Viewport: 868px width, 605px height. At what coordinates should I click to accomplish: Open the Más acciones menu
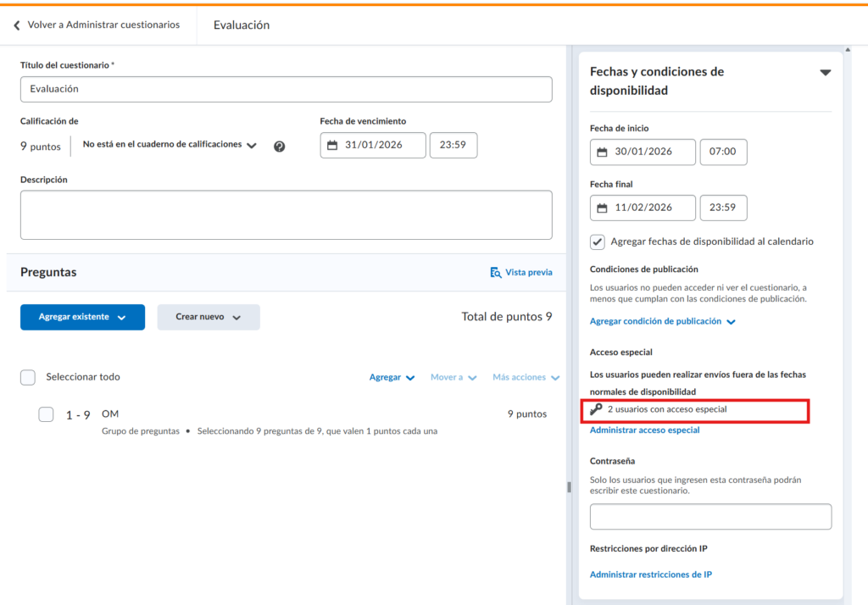coord(526,377)
